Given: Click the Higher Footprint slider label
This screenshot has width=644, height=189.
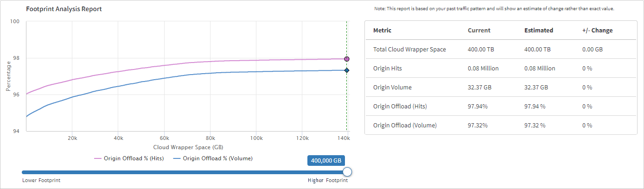Looking at the screenshot, I should click(328, 180).
